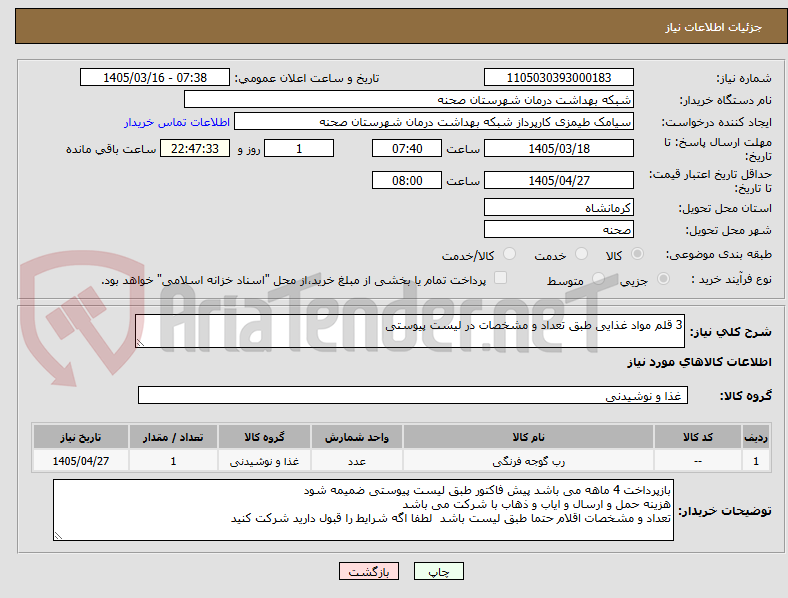Click the price validity date 1405/04/27
788x598 pixels.
pos(559,180)
